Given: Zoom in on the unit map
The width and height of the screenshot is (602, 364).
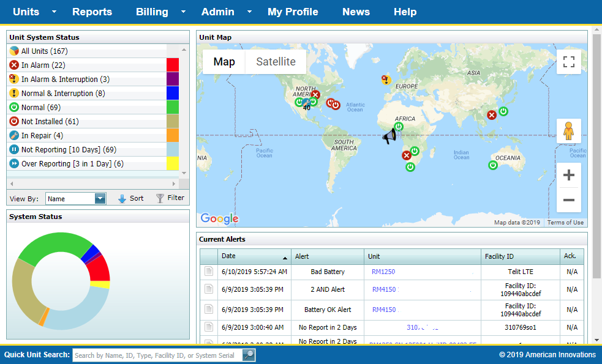Looking at the screenshot, I should pos(568,176).
